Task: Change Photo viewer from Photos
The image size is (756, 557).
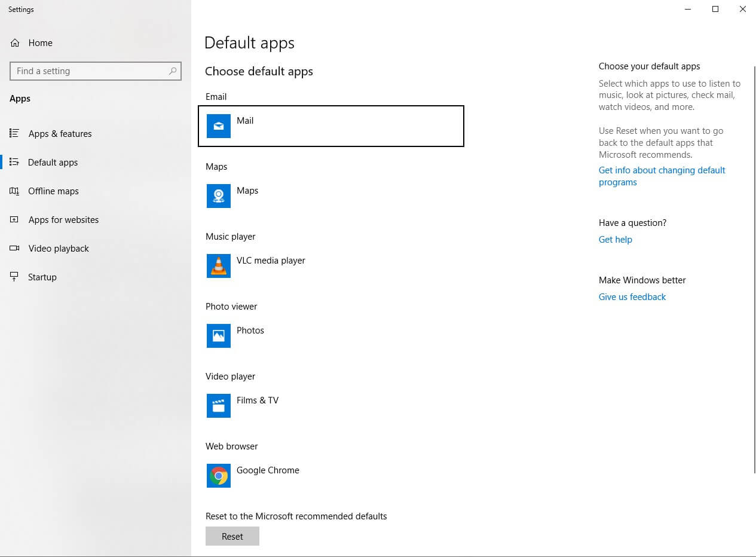Action: click(x=331, y=336)
